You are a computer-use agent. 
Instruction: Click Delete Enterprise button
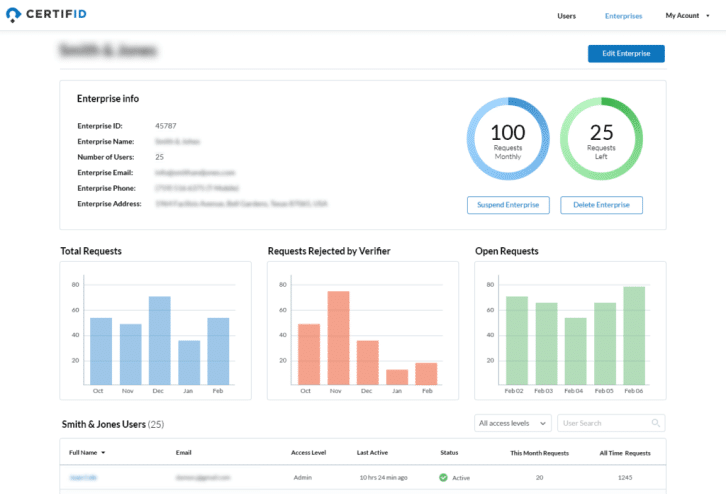(x=601, y=205)
